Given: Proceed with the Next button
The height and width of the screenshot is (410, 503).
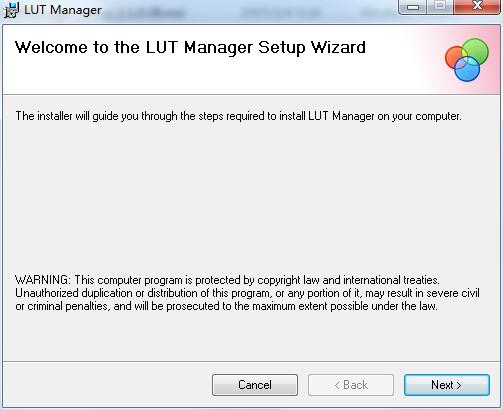Looking at the screenshot, I should (x=447, y=385).
